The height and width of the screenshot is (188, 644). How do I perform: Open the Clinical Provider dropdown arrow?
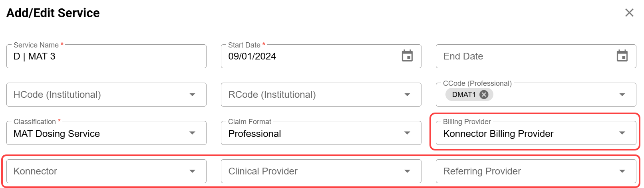pyautogui.click(x=407, y=171)
